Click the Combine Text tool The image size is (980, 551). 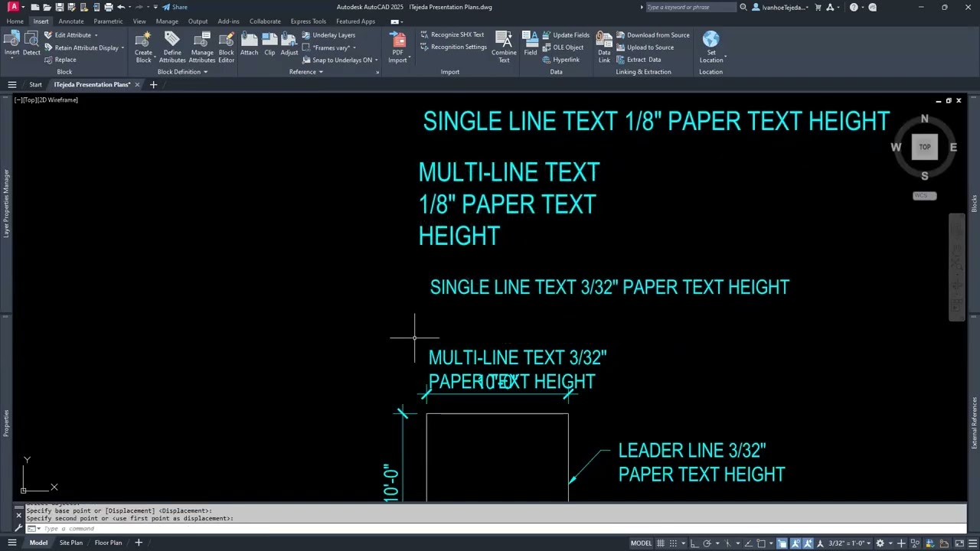[504, 47]
